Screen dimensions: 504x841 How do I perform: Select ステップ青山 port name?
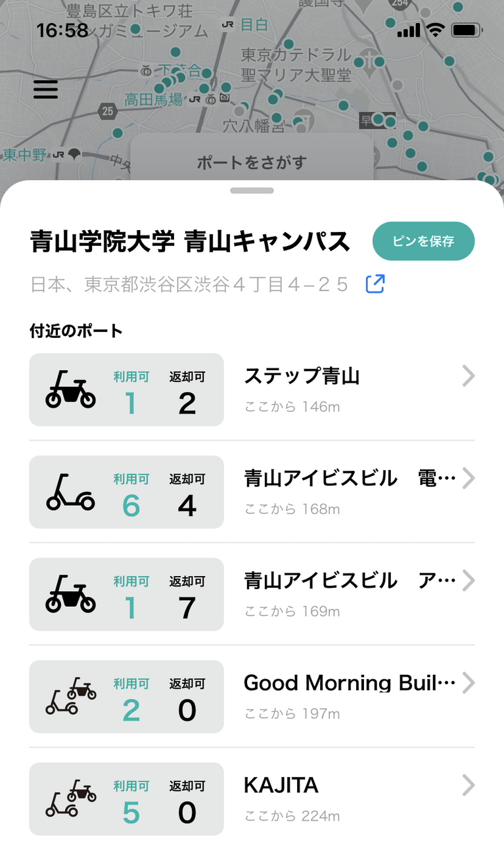point(302,377)
